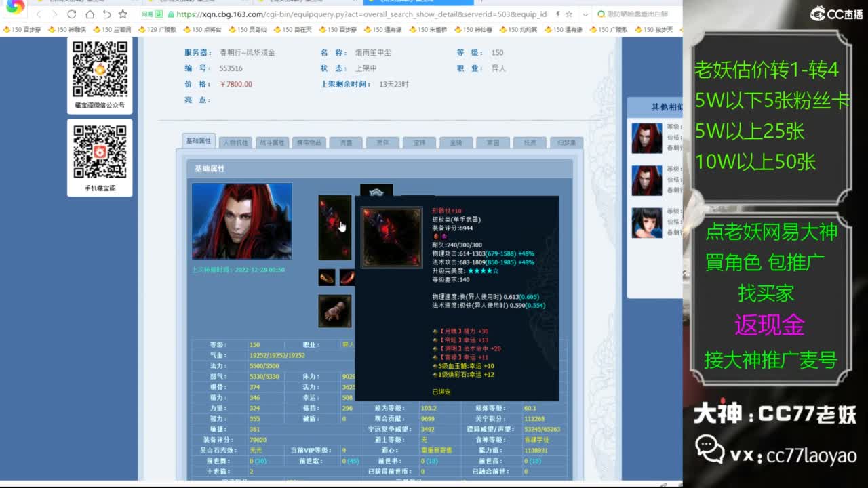Click the search box beside the address bar
The height and width of the screenshot is (488, 868).
tap(637, 14)
